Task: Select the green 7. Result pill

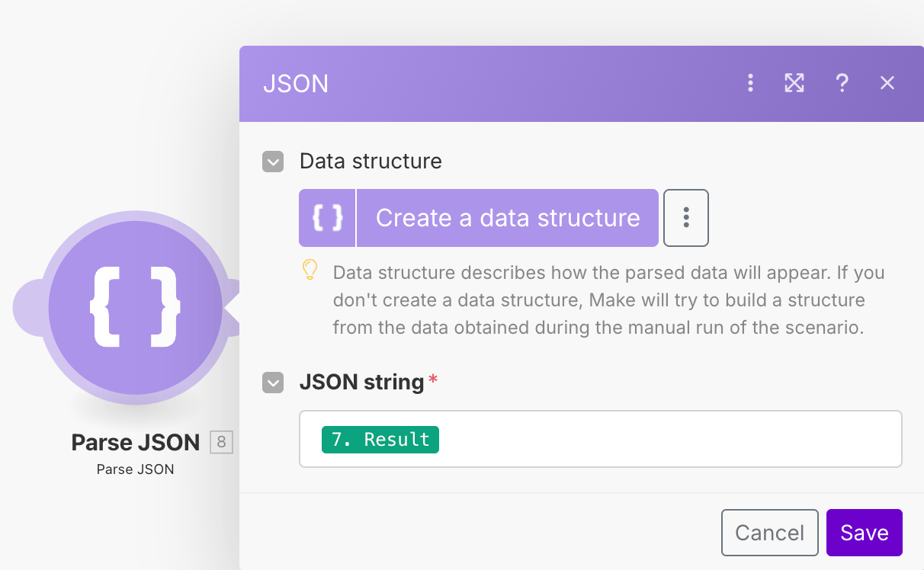Action: point(380,440)
